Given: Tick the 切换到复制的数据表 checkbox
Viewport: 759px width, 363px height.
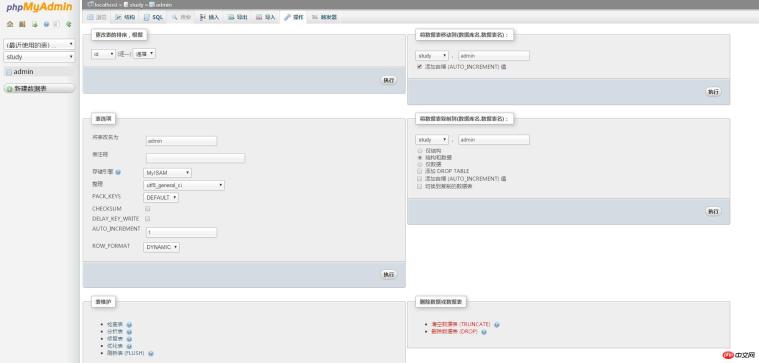Looking at the screenshot, I should (420, 186).
